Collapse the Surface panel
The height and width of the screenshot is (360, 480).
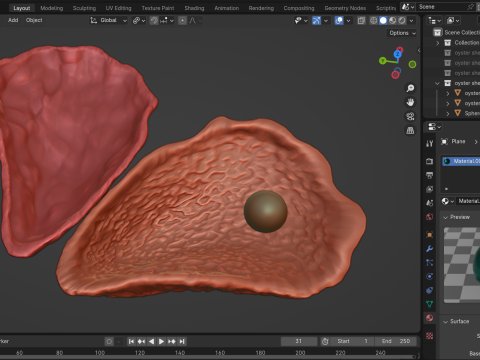445,321
